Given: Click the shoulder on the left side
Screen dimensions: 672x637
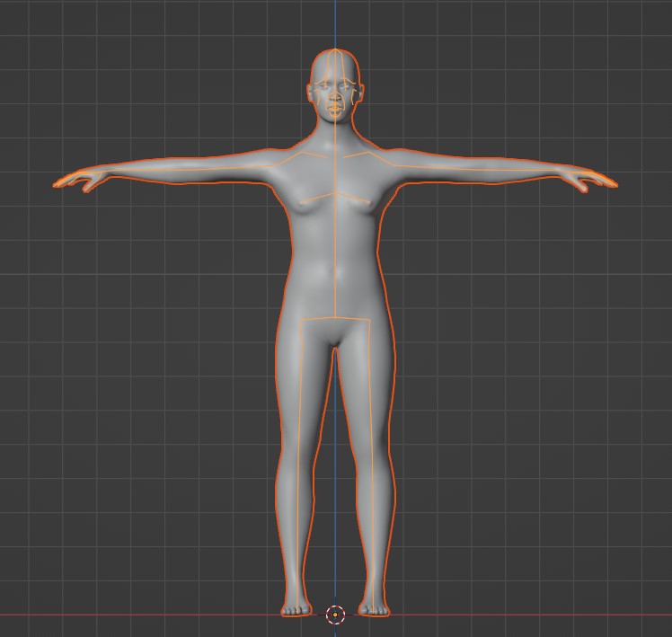Looking at the screenshot, I should 286,159.
